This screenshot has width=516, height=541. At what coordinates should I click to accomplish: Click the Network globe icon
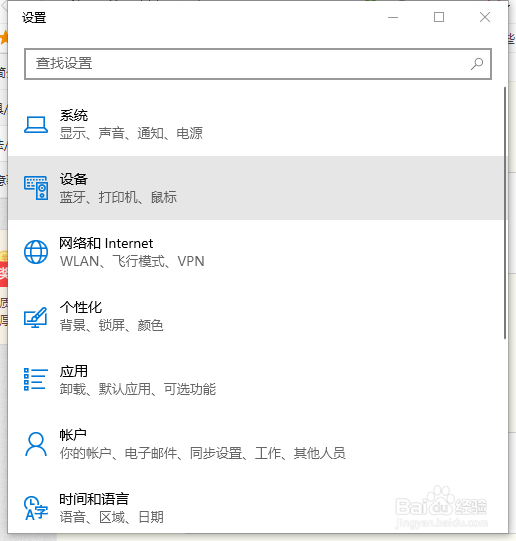click(x=36, y=252)
